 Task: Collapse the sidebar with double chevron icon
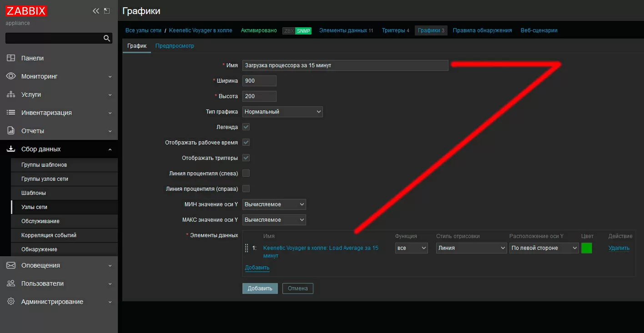point(96,11)
